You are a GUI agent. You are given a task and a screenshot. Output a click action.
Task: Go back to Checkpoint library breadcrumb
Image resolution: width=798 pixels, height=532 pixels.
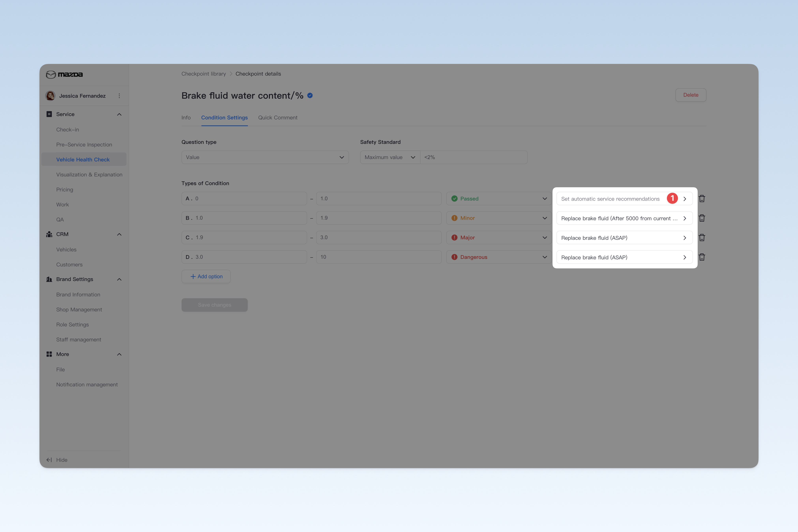pos(204,74)
